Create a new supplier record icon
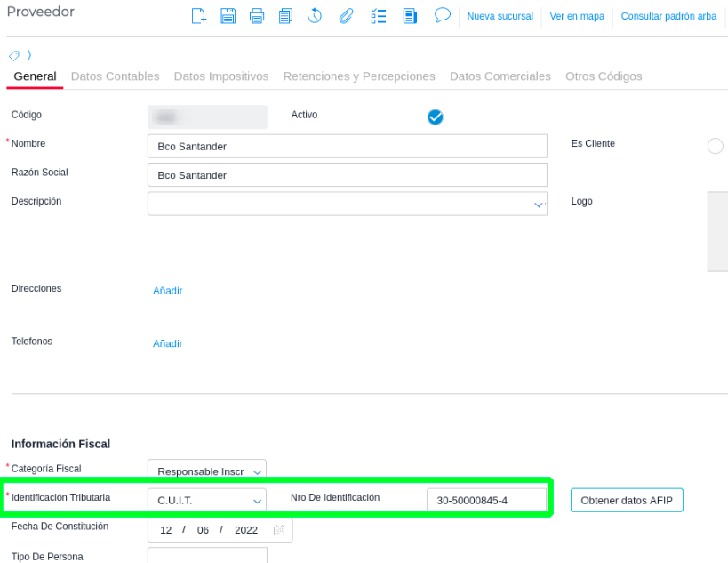 point(199,16)
